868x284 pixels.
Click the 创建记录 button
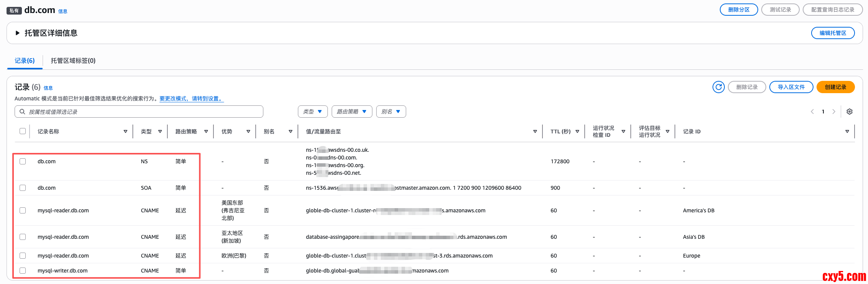click(835, 87)
